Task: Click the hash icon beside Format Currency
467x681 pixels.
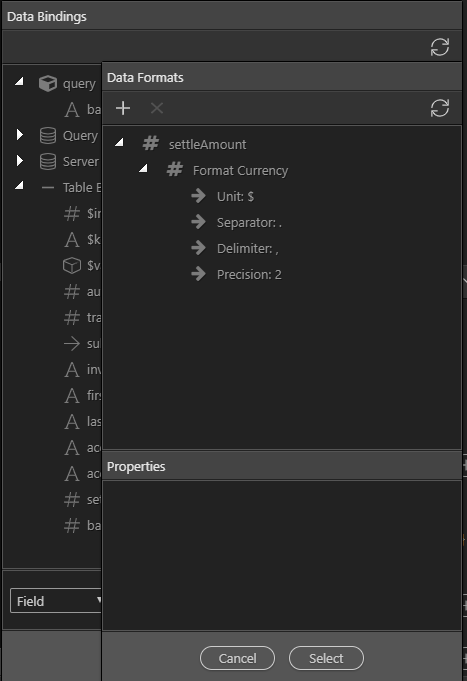Action: 175,169
